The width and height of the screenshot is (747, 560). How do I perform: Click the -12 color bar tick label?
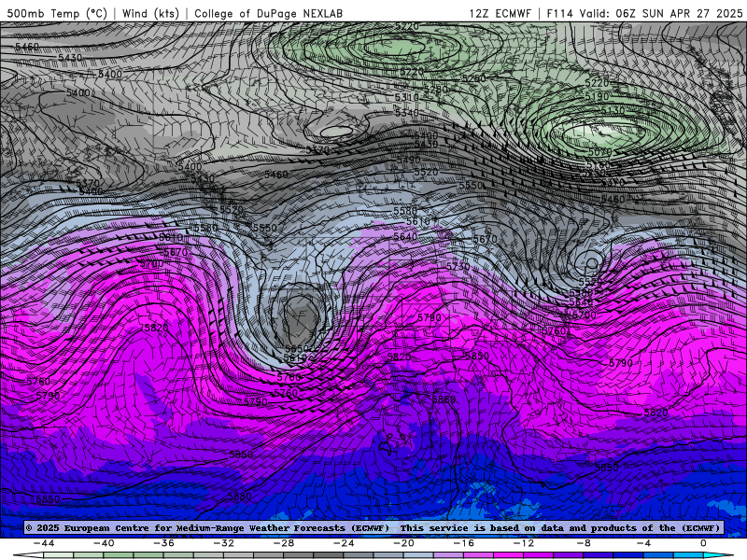[x=524, y=543]
